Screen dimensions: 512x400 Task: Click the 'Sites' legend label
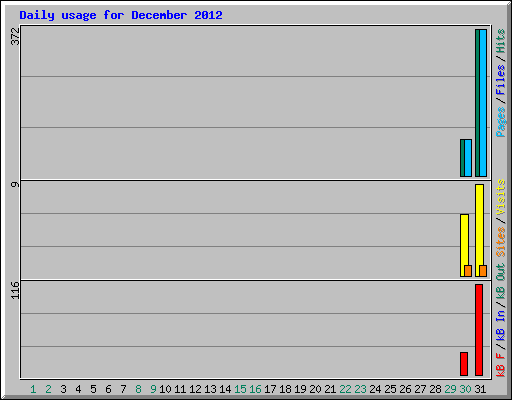501,242
